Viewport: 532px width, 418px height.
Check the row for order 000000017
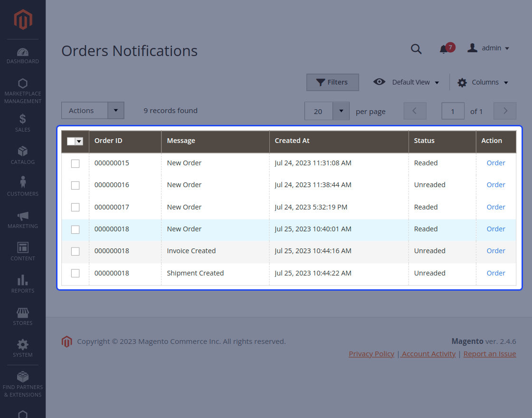point(76,207)
